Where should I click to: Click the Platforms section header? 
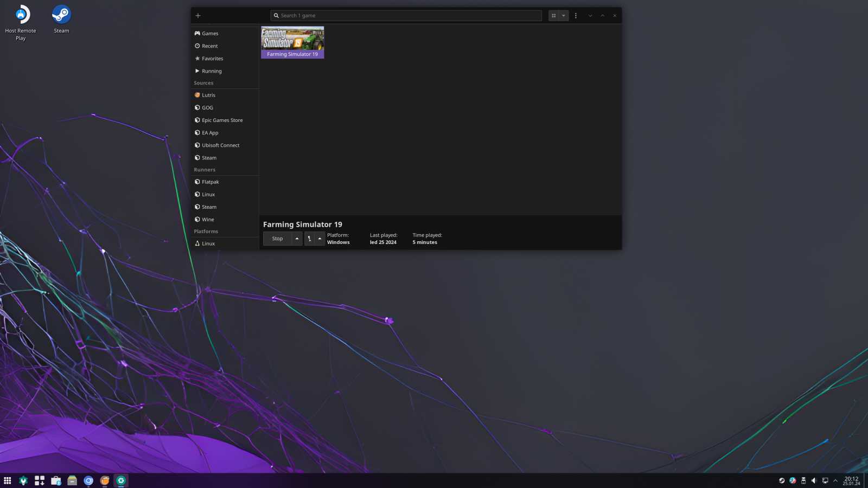206,232
